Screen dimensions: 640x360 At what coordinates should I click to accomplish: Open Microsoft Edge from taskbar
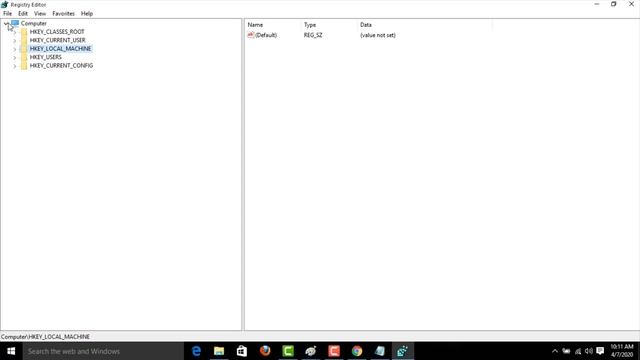pos(196,351)
